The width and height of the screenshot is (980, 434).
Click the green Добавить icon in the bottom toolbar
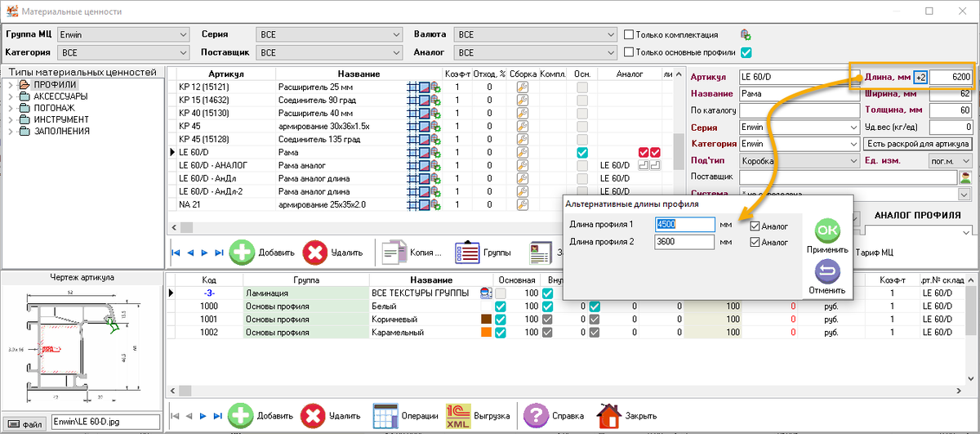click(x=242, y=415)
